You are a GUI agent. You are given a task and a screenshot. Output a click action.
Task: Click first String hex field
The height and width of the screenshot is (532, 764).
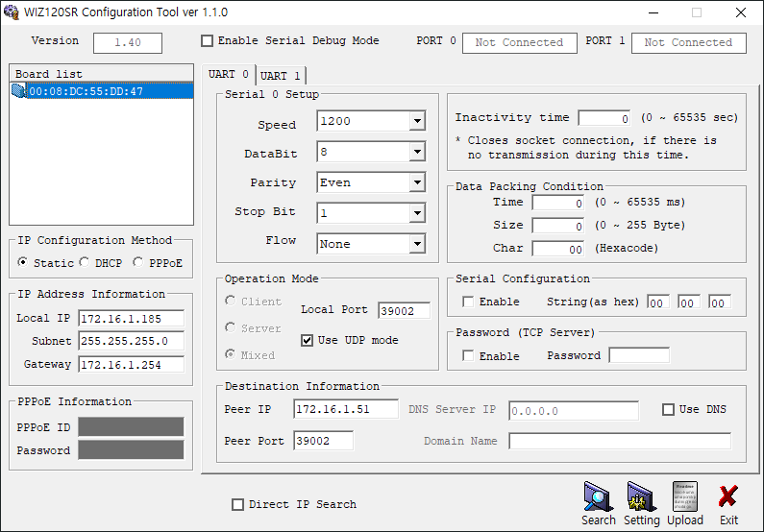pos(658,302)
